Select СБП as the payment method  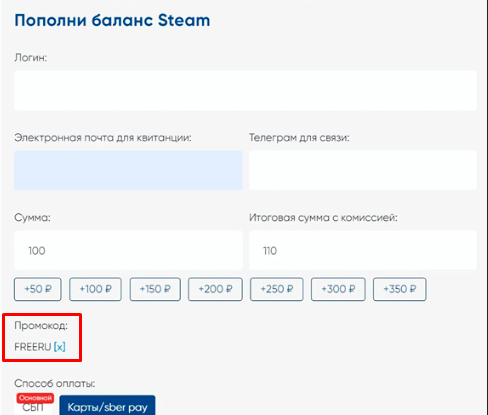(33, 407)
